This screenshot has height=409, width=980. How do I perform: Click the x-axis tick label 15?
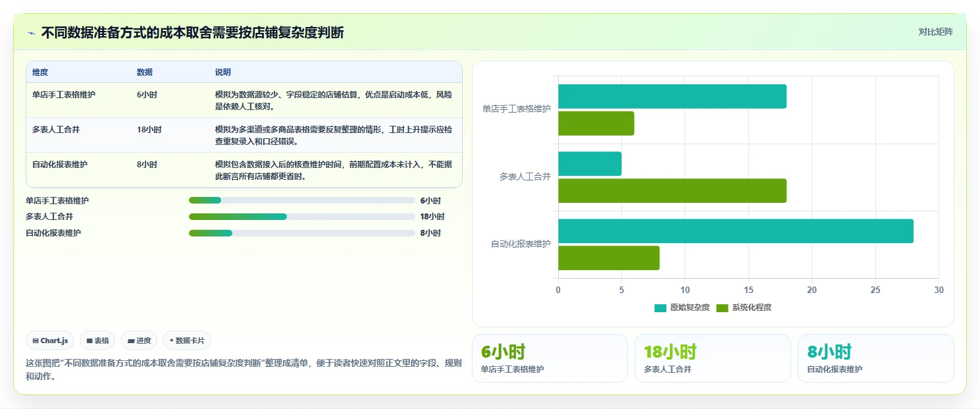(748, 290)
